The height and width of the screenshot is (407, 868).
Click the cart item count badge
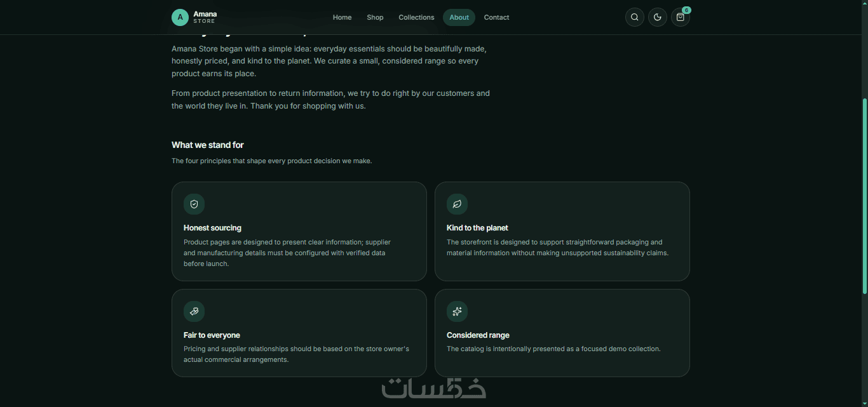[686, 10]
